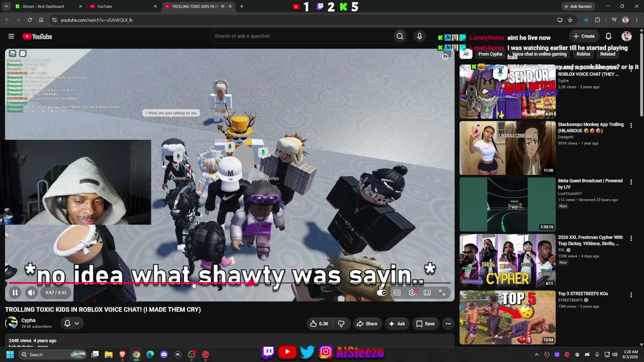The height and width of the screenshot is (362, 644).
Task: Open Microsoft Edge from the taskbar
Action: click(x=150, y=354)
